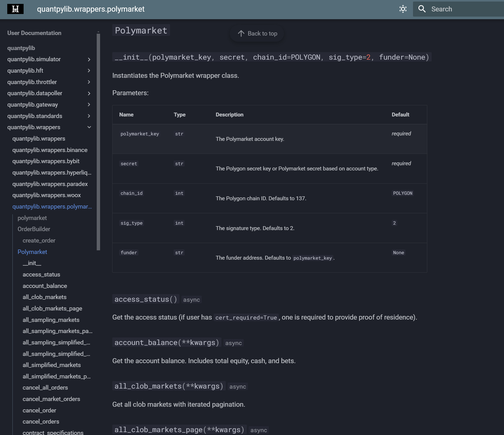Click the all_clob_markets(**kwargs) heading
This screenshot has height=435, width=504.
coord(169,386)
